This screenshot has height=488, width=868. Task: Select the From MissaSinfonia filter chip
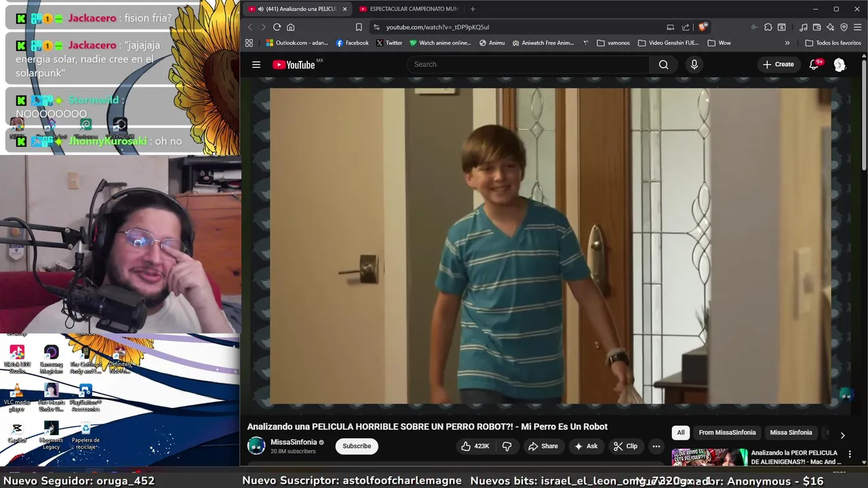click(727, 432)
